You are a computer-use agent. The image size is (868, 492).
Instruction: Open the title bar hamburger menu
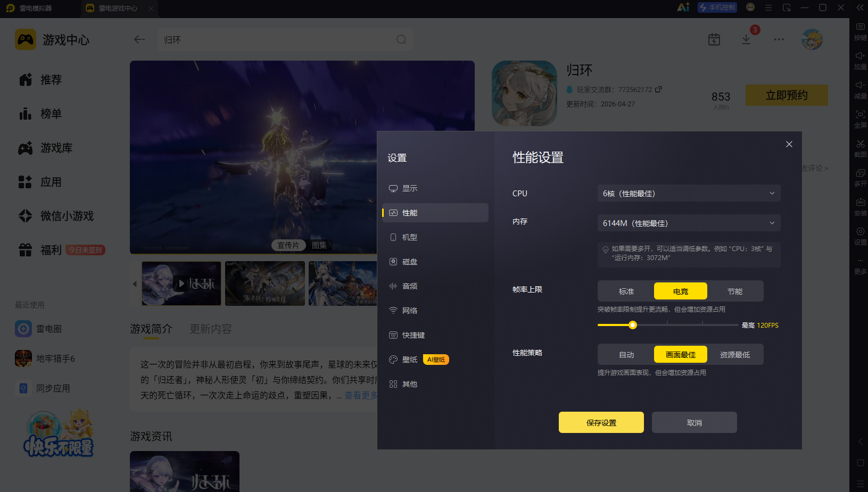(x=768, y=7)
